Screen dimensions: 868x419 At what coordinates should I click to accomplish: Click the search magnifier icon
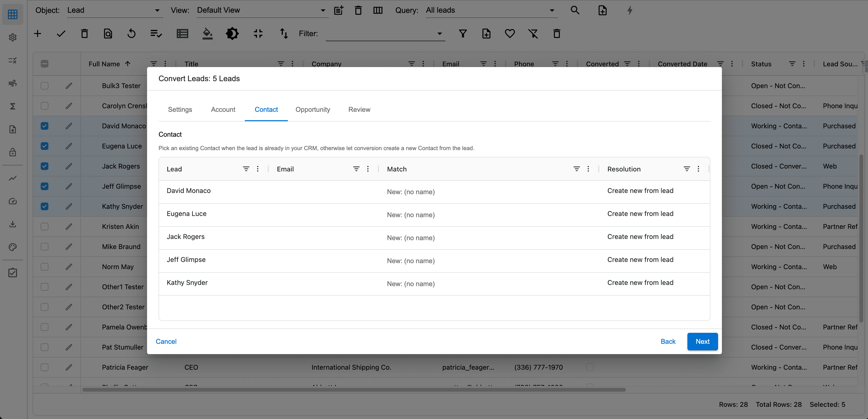[x=575, y=11]
